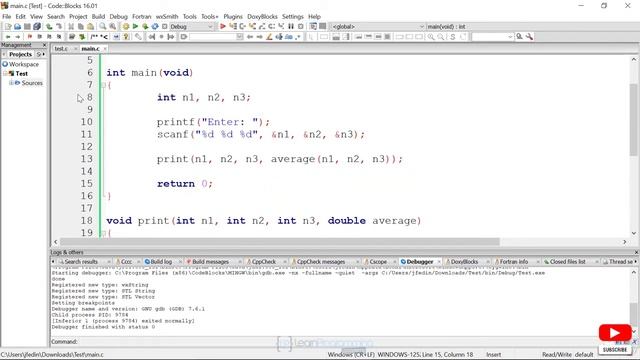Click the Replace toolbar icon
The height and width of the screenshot is (360, 640).
click(112, 27)
